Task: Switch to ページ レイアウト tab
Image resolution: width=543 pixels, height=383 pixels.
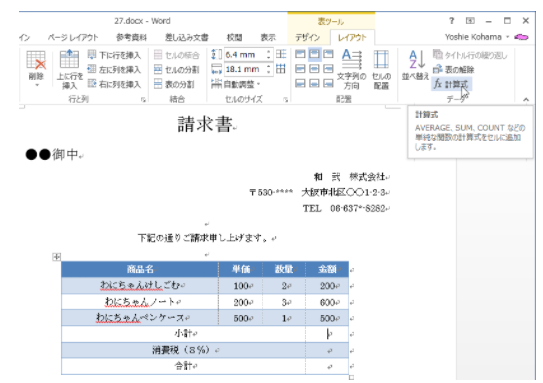Action: point(73,37)
